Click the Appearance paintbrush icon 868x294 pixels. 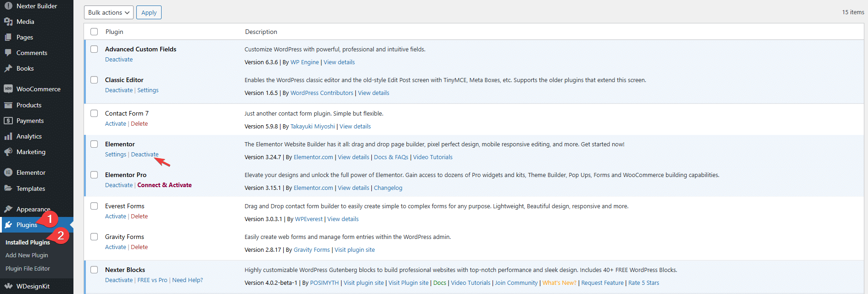point(8,209)
